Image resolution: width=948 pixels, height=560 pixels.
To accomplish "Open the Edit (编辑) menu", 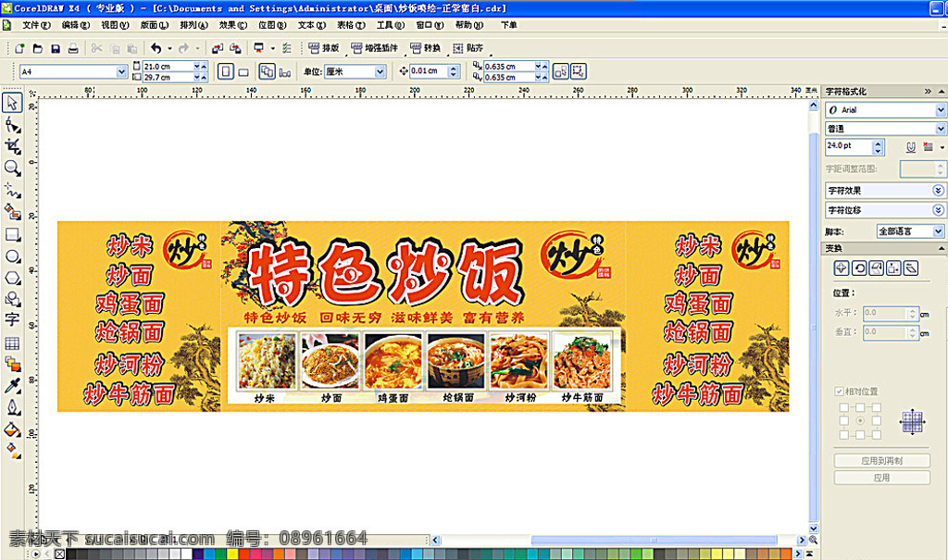I will (76, 25).
